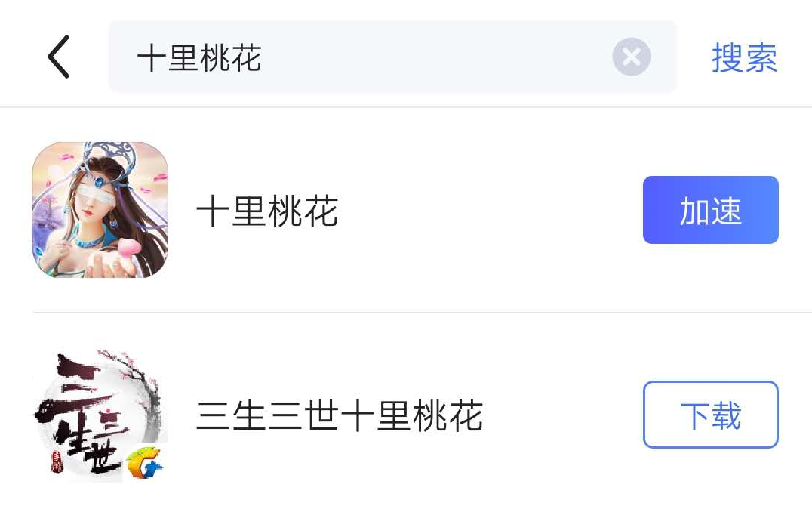The width and height of the screenshot is (812, 509).
Task: Tap the blindfolded lady game thumbnail
Action: [100, 210]
